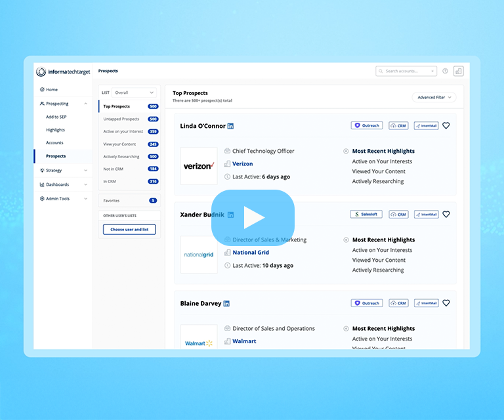Viewport: 504px width, 420px height.
Task: Click Choose user and list button
Action: 129,230
